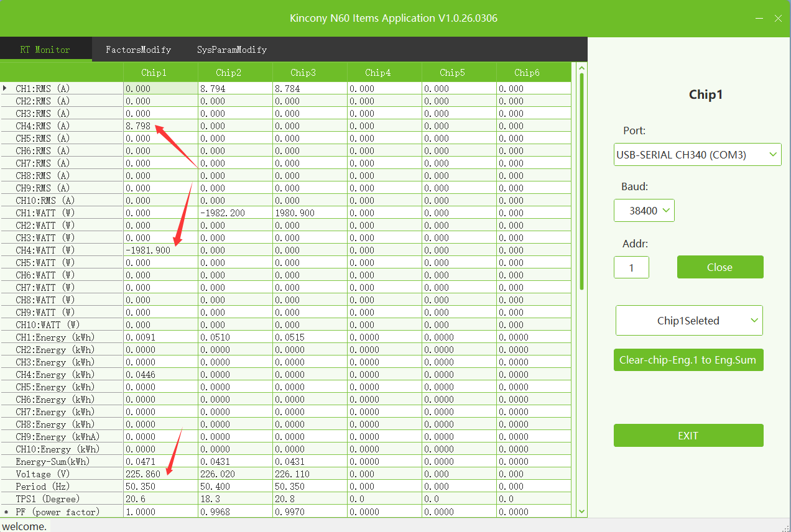Select the Chip1 CH4:WATT cell showing -1981.900
The height and width of the screenshot is (532, 791).
160,250
